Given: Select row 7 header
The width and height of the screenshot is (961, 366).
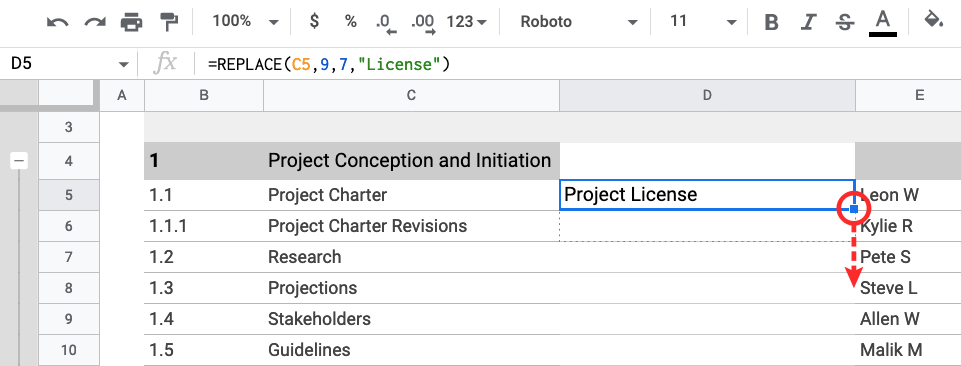Looking at the screenshot, I should coord(69,257).
